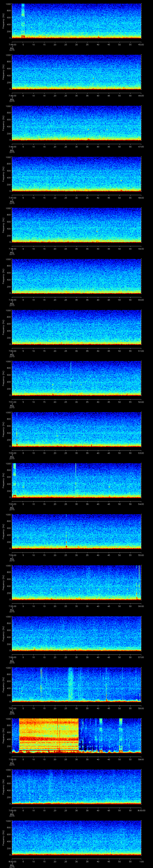Screen dimensions: 153x868
Task: Click inside the 7:50:00 spectrogram panel
Action: (x=76, y=327)
